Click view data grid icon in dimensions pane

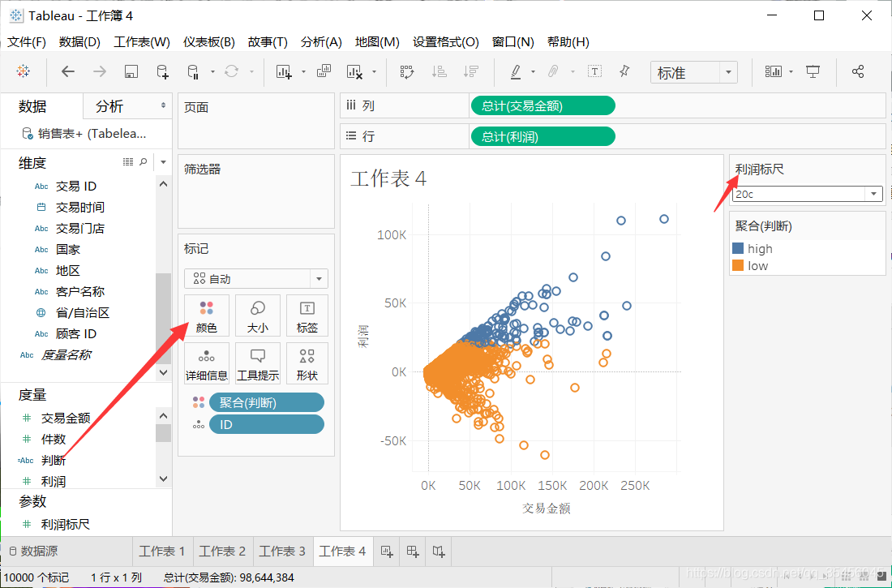coord(128,162)
